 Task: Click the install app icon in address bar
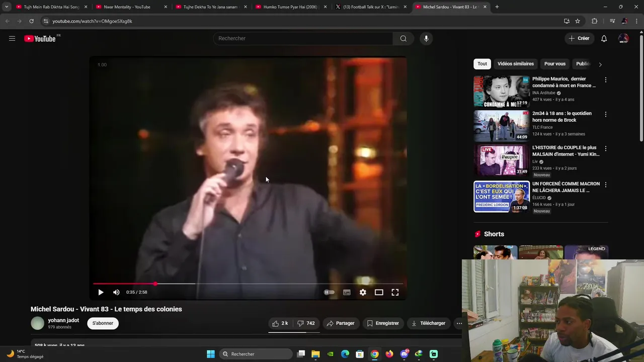[567, 21]
